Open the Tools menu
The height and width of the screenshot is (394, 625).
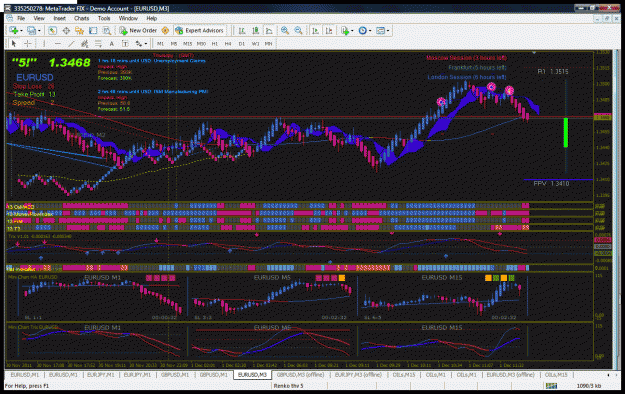click(104, 18)
